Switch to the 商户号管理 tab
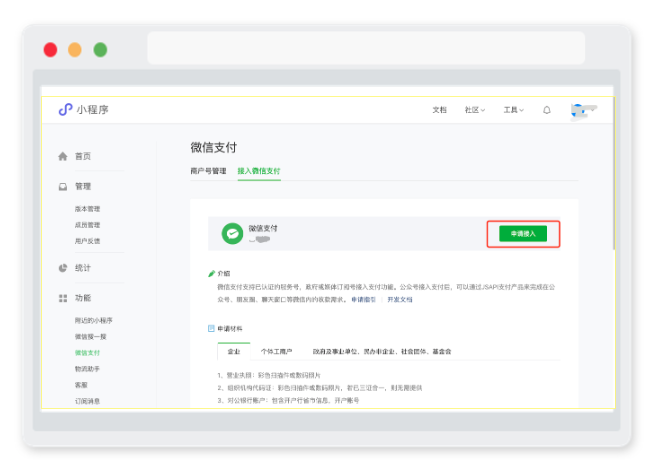This screenshot has width=656, height=468. 208,171
